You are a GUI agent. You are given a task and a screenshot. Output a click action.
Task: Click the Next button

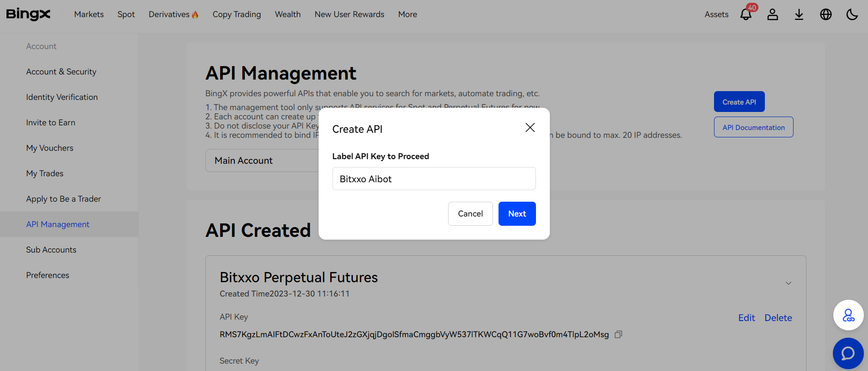point(517,214)
